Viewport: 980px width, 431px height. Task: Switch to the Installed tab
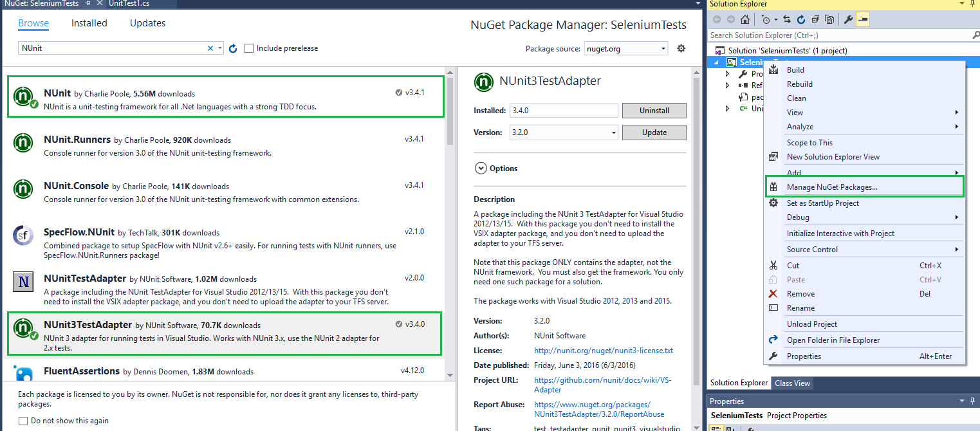click(89, 23)
